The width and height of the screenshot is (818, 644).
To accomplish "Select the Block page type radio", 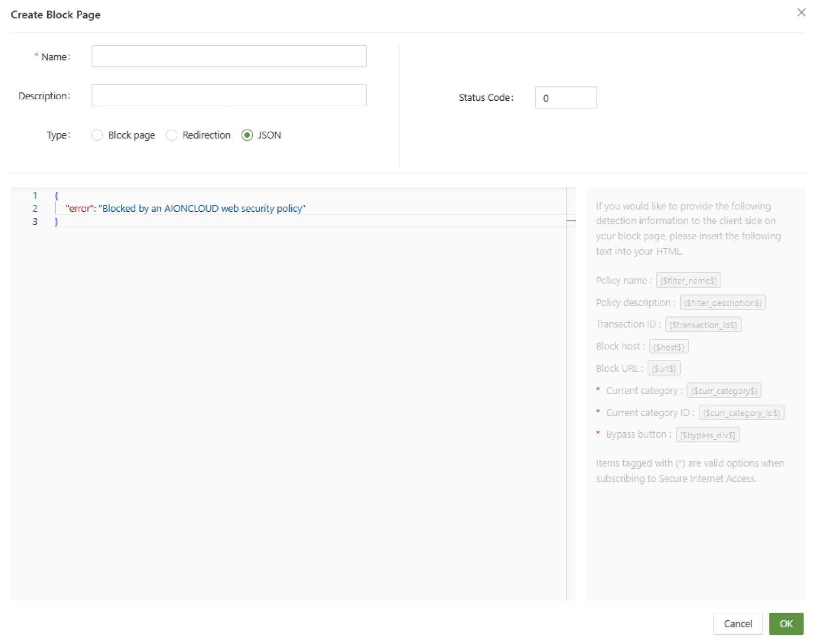I will [97, 135].
